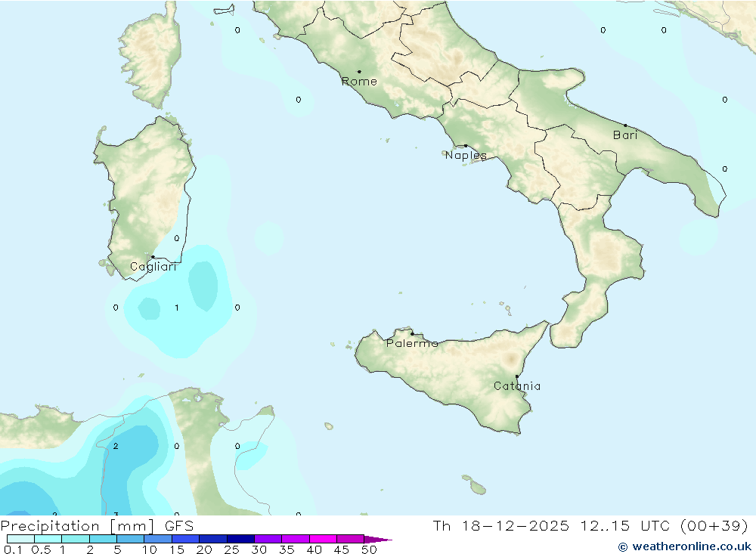Screen dimensions: 756x554
Task: Click the Naples city label
Action: point(466,155)
